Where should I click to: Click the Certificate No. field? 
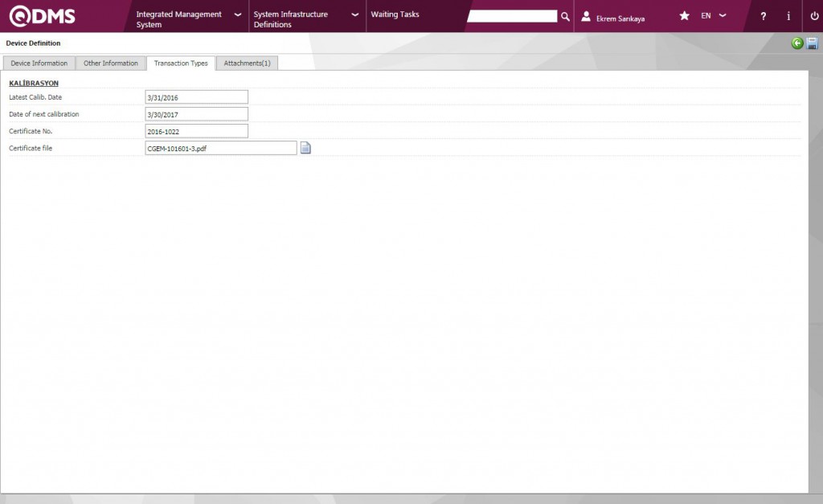click(196, 131)
